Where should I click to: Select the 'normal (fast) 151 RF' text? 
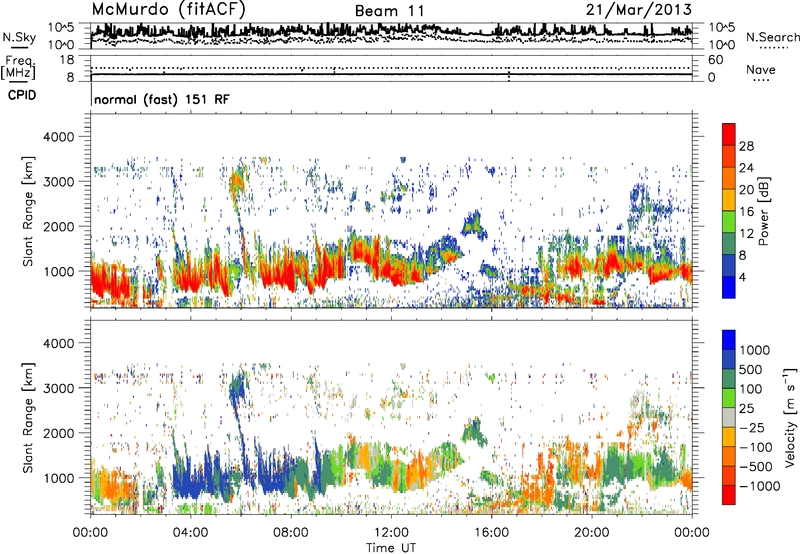pyautogui.click(x=162, y=99)
